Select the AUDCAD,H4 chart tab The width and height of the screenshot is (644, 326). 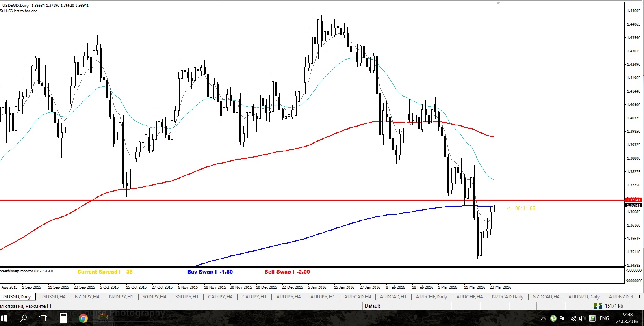coord(358,297)
